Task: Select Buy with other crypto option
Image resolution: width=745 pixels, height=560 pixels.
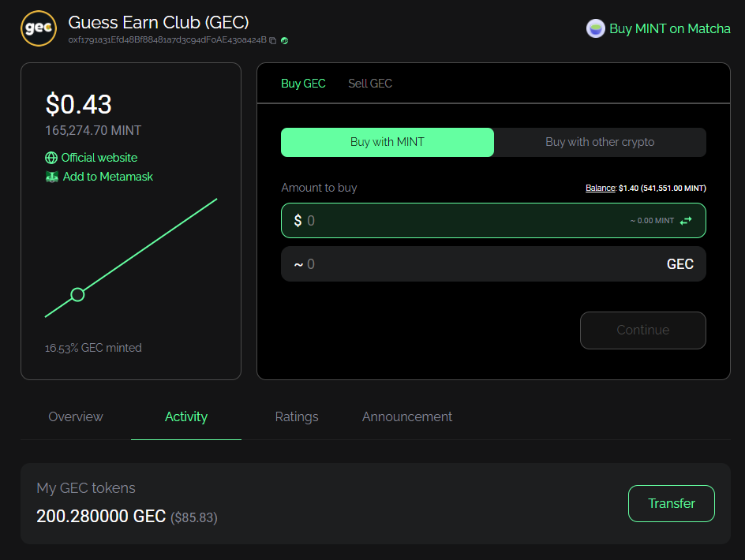Action: point(600,142)
